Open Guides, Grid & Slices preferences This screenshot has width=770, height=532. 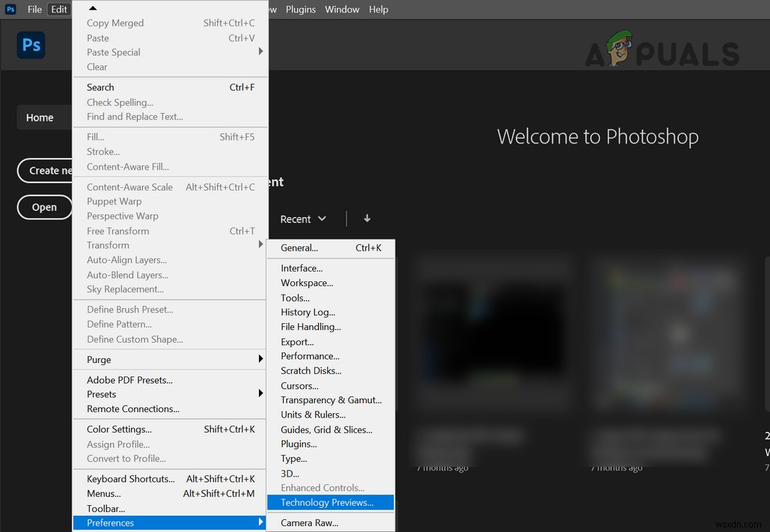(331, 429)
